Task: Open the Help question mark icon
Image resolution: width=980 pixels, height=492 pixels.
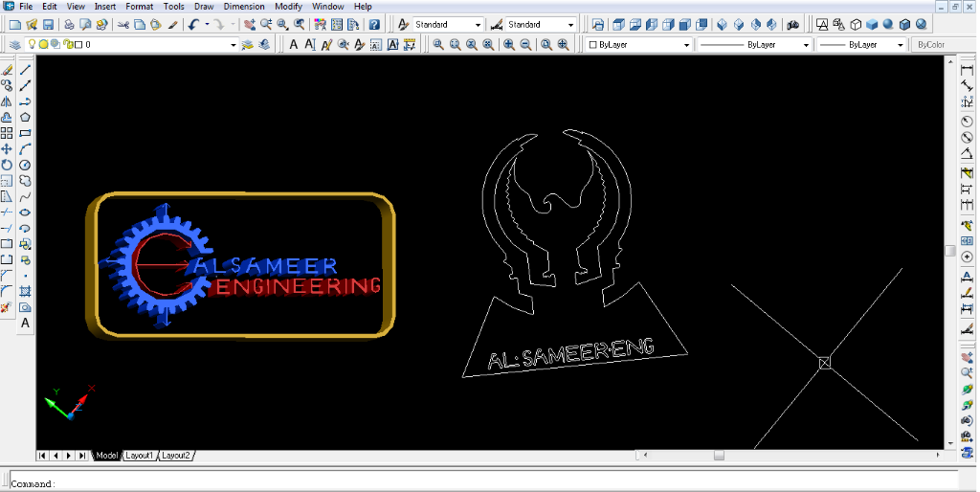Action: tap(374, 24)
